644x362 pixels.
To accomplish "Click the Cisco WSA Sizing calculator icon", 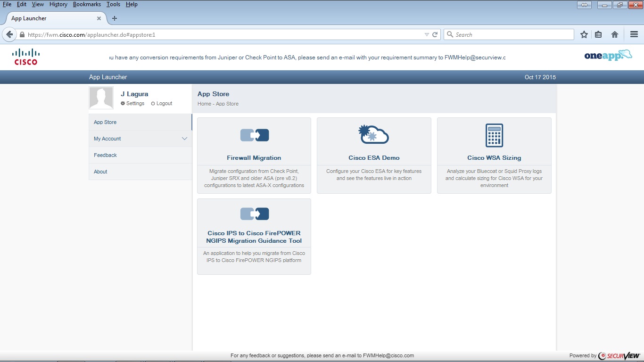I will click(x=494, y=135).
